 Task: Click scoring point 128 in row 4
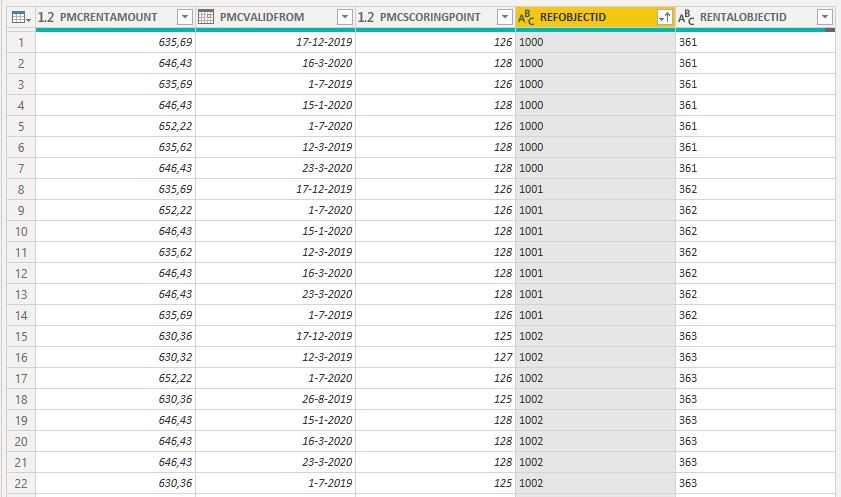point(503,105)
